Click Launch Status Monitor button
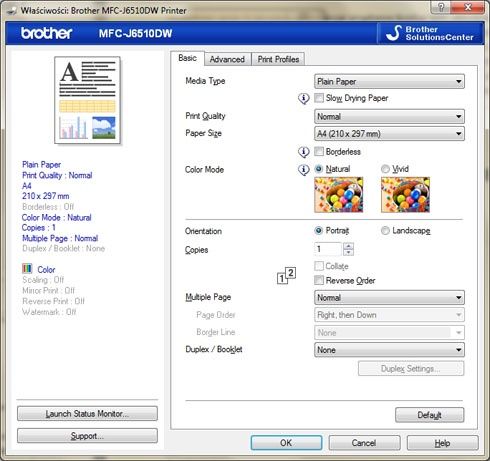 pyautogui.click(x=87, y=414)
